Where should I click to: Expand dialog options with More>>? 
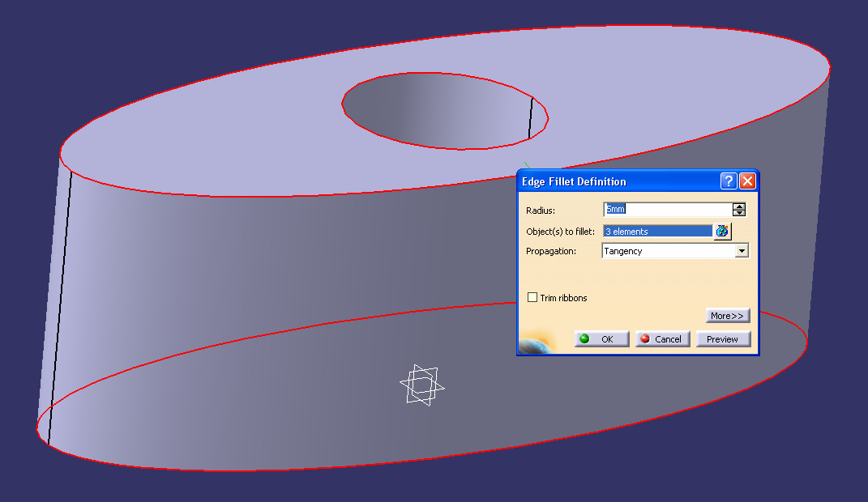[x=728, y=316]
